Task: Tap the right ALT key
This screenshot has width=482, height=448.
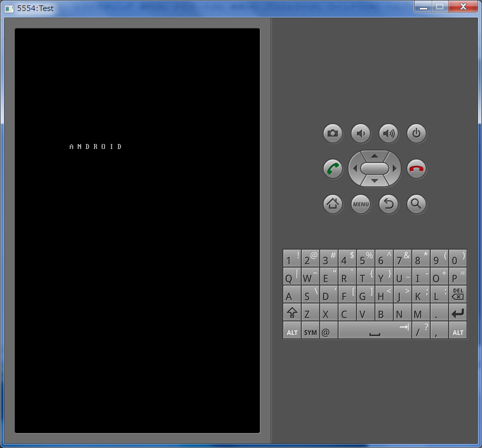Action: pyautogui.click(x=458, y=330)
